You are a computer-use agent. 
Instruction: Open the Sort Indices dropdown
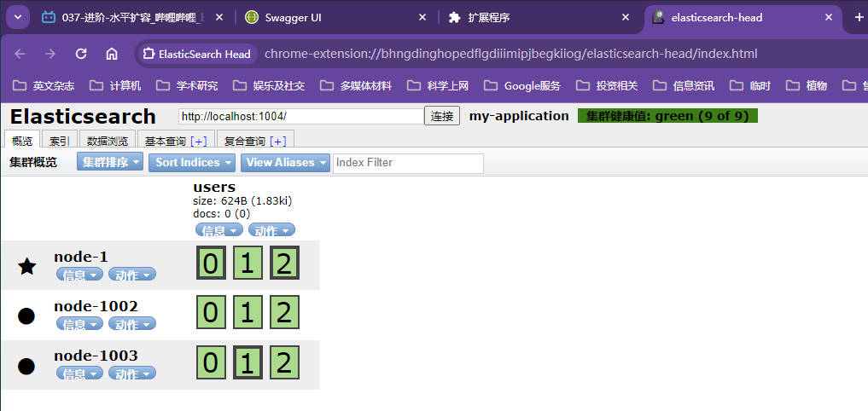click(191, 162)
